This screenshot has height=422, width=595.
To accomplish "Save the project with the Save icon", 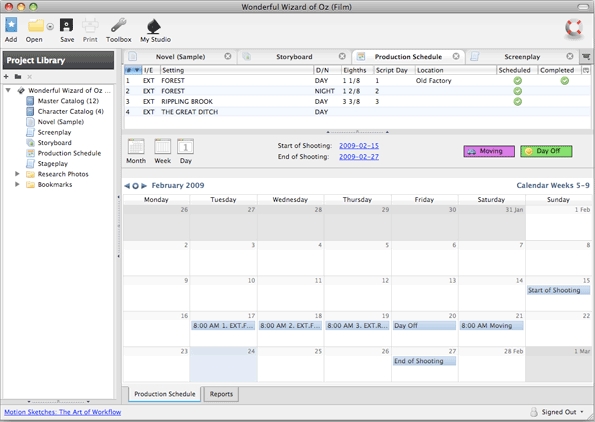I will (67, 25).
